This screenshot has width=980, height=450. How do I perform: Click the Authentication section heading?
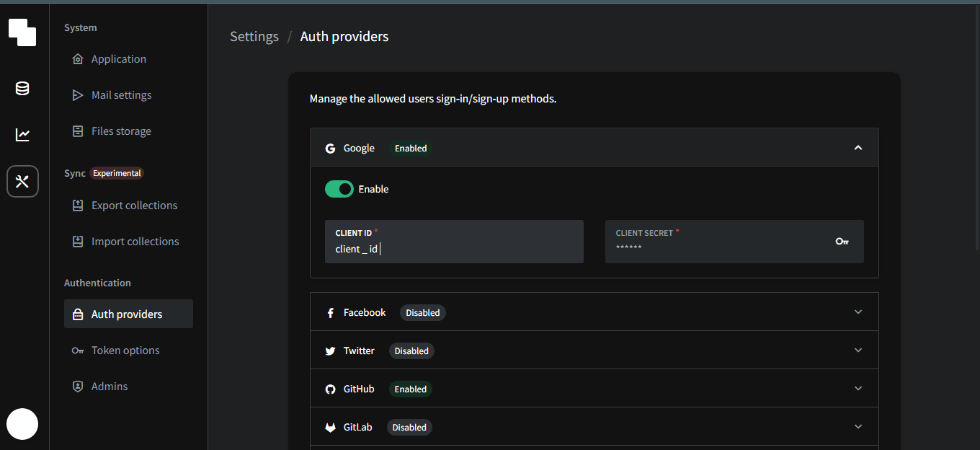point(97,283)
